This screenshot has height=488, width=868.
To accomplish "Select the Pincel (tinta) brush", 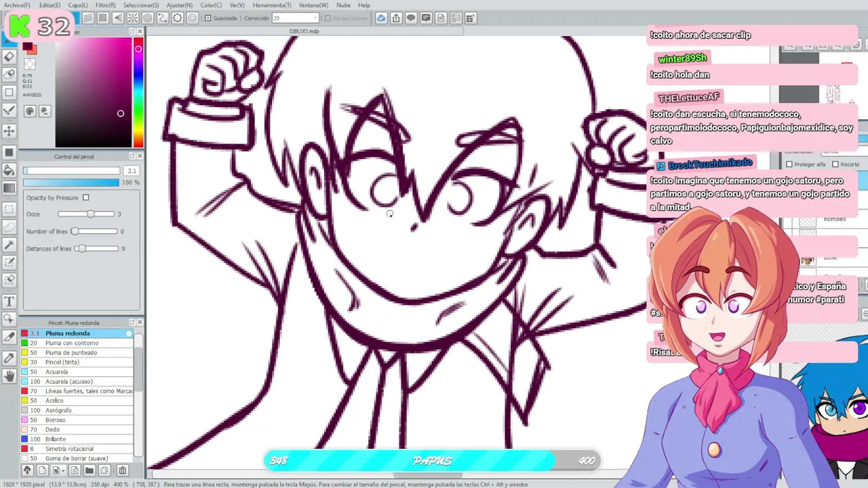I will pos(77,362).
